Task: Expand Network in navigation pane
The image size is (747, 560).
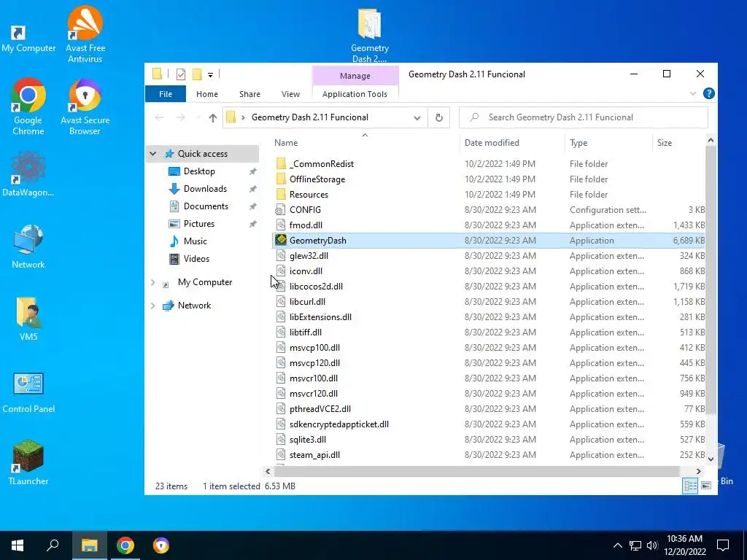Action: [153, 306]
